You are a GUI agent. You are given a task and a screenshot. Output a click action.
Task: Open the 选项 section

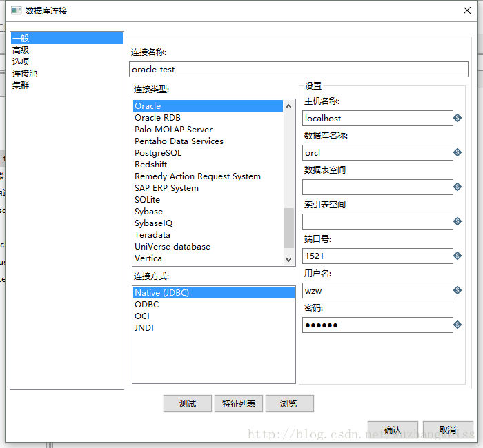click(x=66, y=61)
